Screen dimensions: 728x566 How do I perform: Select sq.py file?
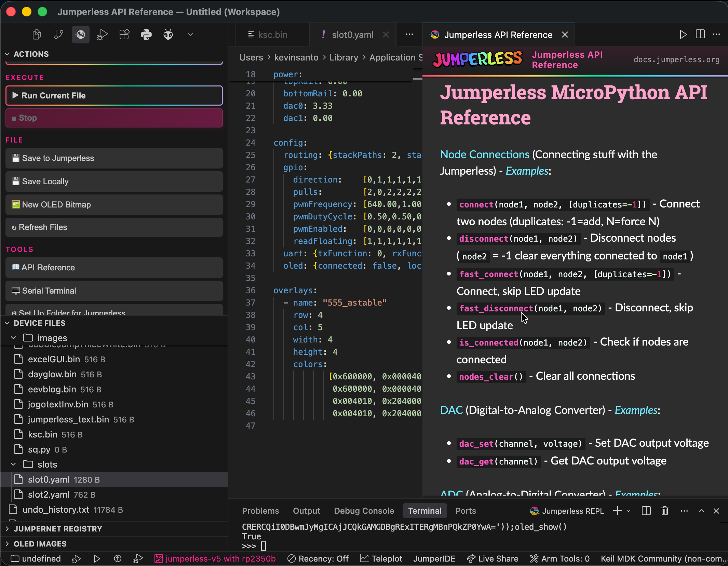(x=114, y=449)
